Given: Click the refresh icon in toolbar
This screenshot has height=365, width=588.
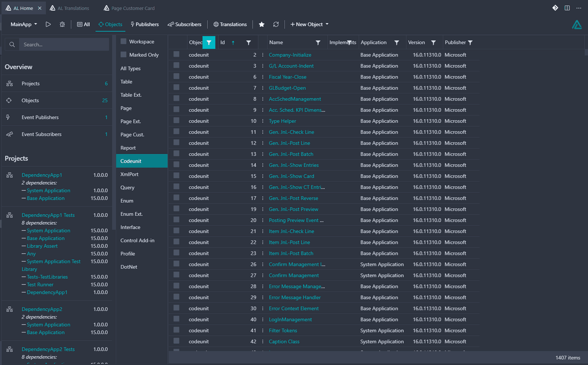Looking at the screenshot, I should [x=276, y=24].
